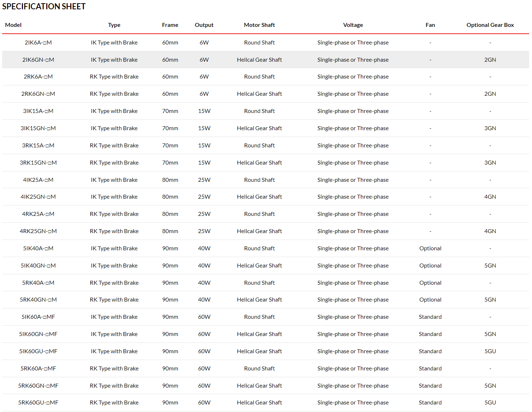The image size is (532, 412).
Task: Click 2GN gear box in 2RK6GN row
Action: tap(490, 94)
